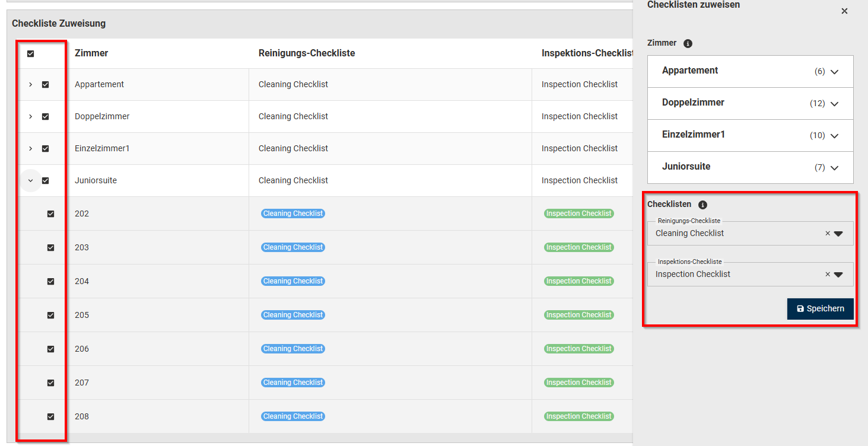The width and height of the screenshot is (868, 446).
Task: Click the Inspection Checklist badge for room 205
Action: pos(579,315)
